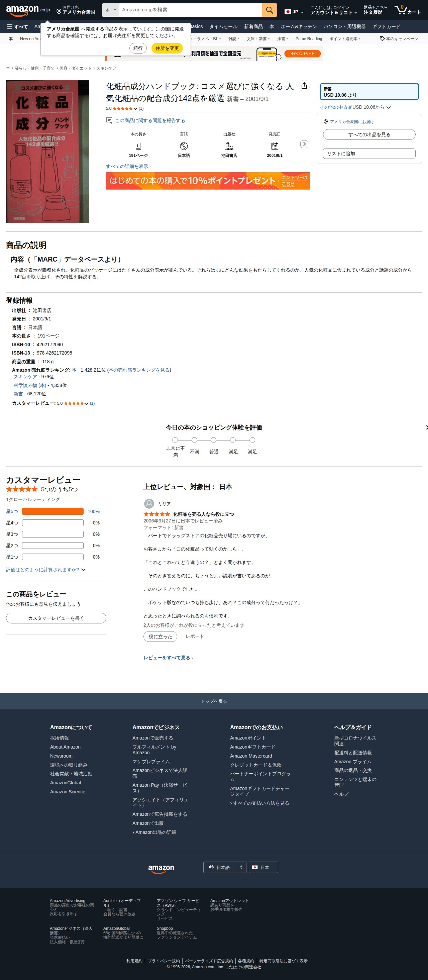Click the 本のキャンペーン tag icon
The width and height of the screenshot is (428, 980).
point(382,39)
